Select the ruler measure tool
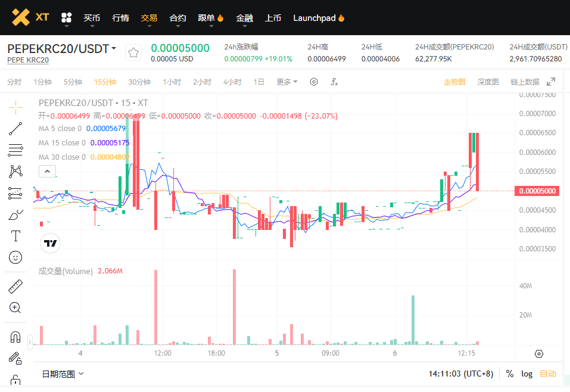The height and width of the screenshot is (392, 570). pyautogui.click(x=16, y=287)
